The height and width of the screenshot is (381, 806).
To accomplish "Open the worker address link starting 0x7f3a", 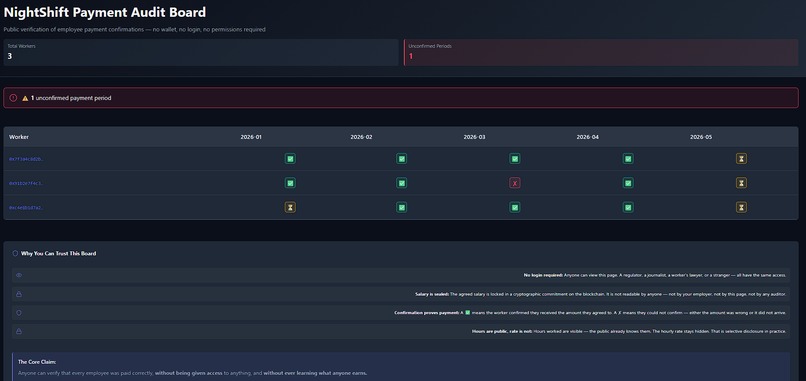I will click(26, 159).
